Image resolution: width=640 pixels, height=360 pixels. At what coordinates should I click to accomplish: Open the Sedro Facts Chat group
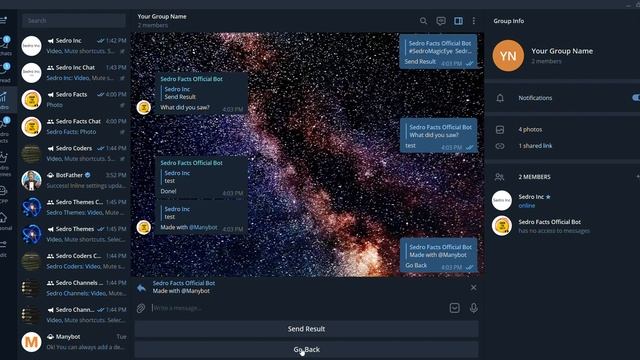[74, 127]
